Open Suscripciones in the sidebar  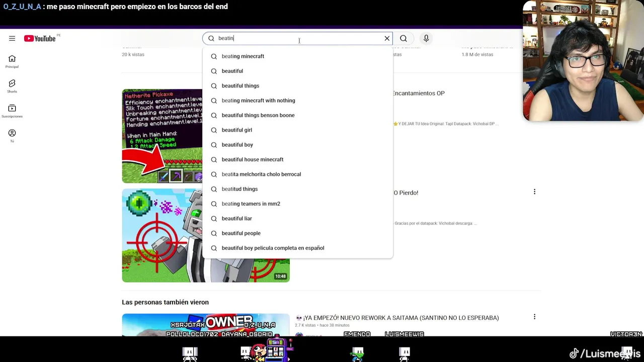click(12, 111)
